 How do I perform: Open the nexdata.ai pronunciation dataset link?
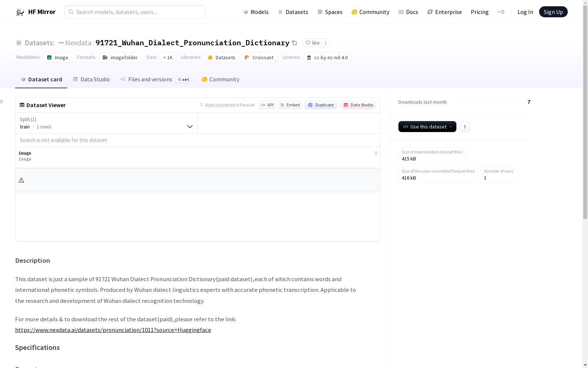[x=113, y=330]
